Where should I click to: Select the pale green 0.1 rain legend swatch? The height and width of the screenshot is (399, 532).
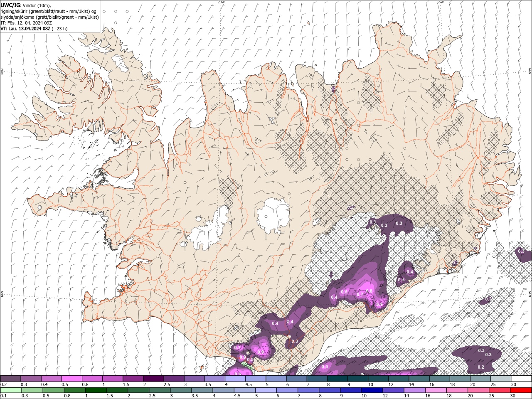pyautogui.click(x=11, y=390)
